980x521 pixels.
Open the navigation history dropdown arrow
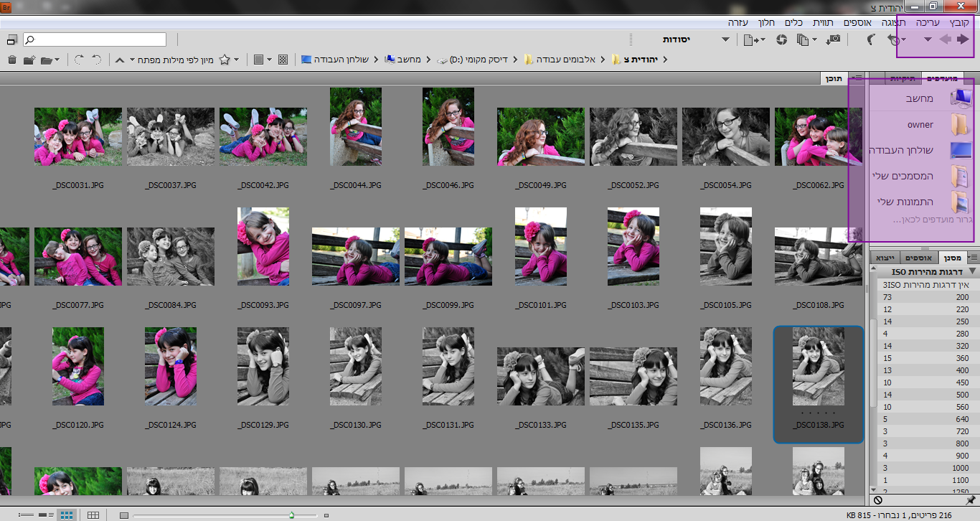pyautogui.click(x=928, y=39)
